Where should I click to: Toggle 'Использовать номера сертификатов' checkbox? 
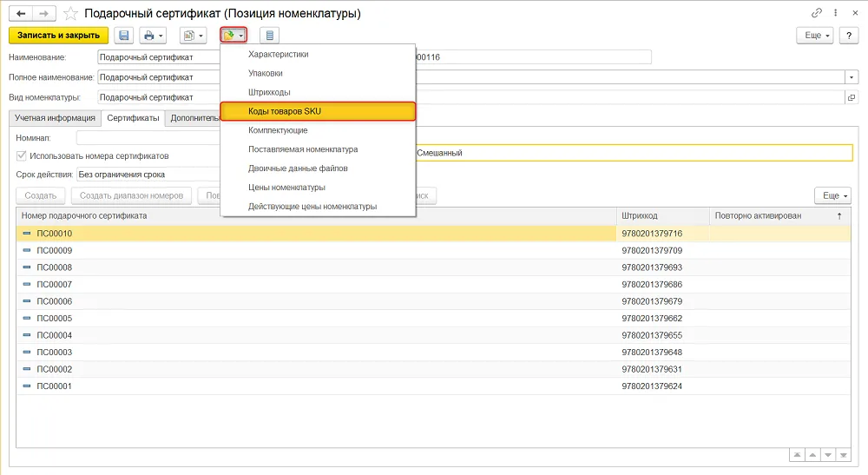coord(21,156)
